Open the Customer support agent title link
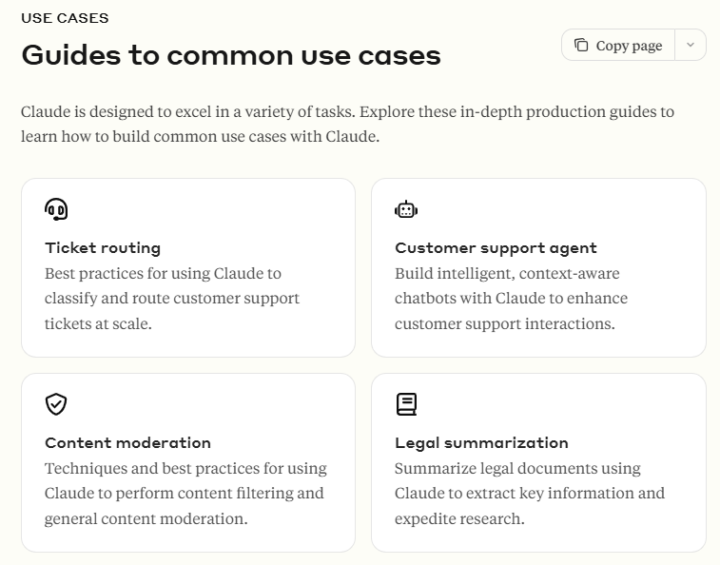The width and height of the screenshot is (720, 565). (495, 248)
